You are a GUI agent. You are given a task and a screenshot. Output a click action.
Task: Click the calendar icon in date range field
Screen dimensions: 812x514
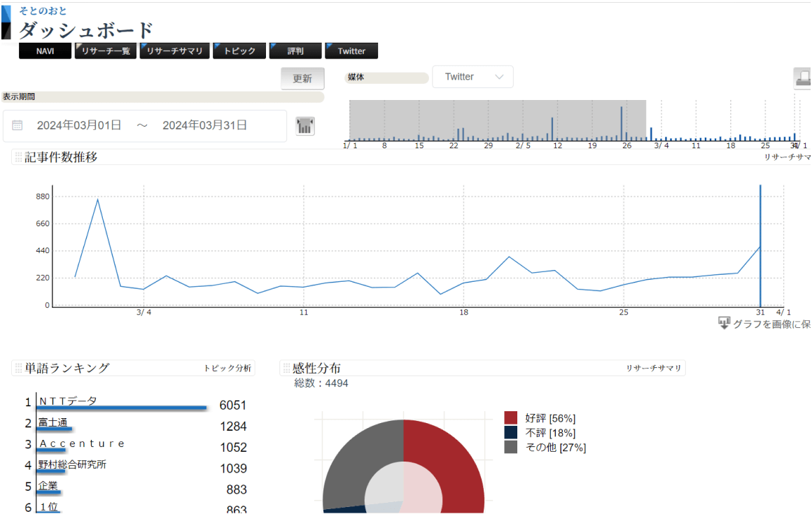coord(17,126)
